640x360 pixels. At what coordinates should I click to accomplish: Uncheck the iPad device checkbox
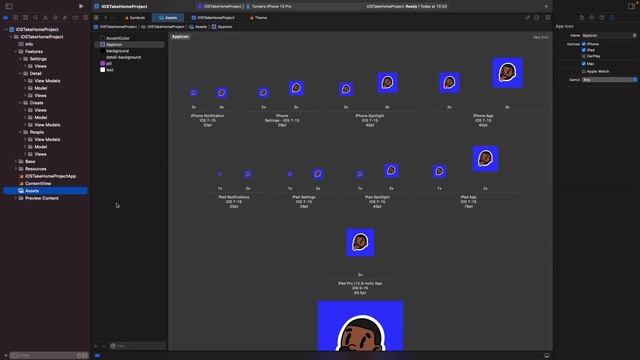click(x=584, y=50)
